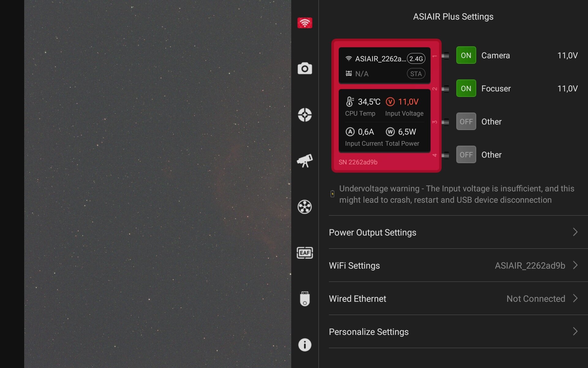Screen dimensions: 588x368
Task: Open the telescope mount settings icon
Action: [305, 161]
